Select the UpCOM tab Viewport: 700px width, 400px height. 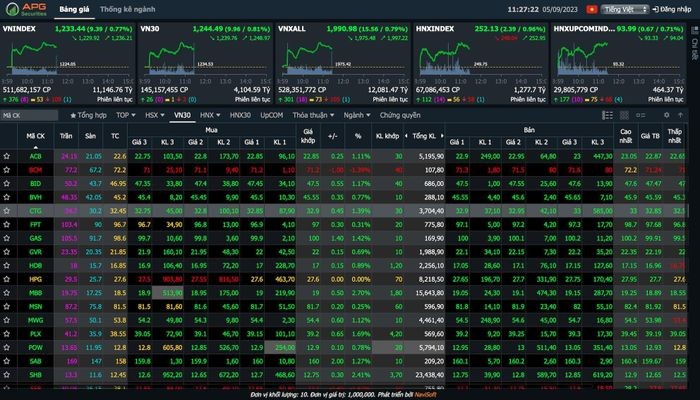[271, 115]
